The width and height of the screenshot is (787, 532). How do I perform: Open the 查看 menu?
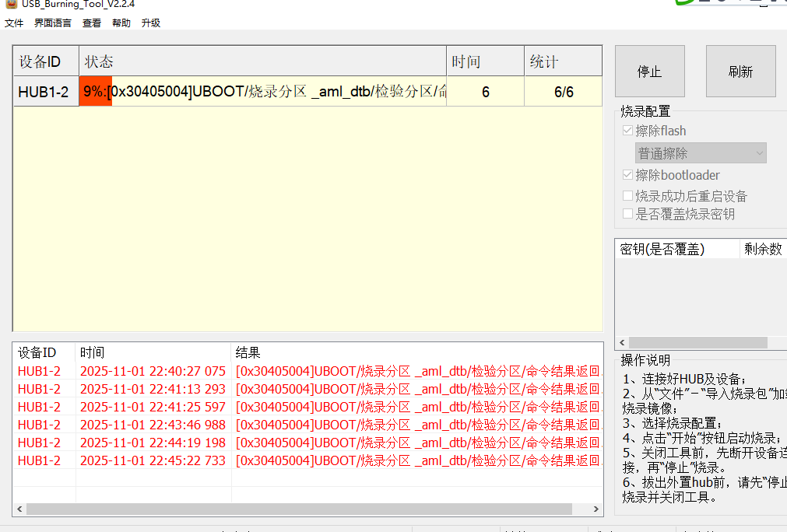[x=92, y=23]
